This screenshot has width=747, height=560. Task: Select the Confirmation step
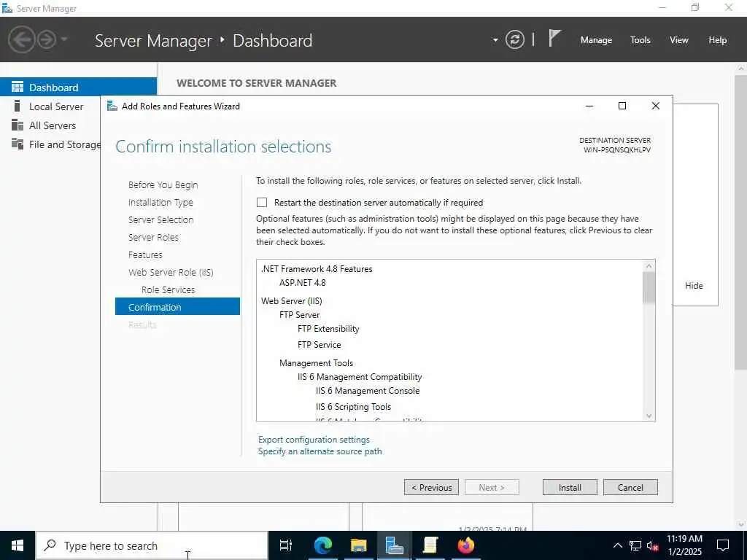point(177,307)
